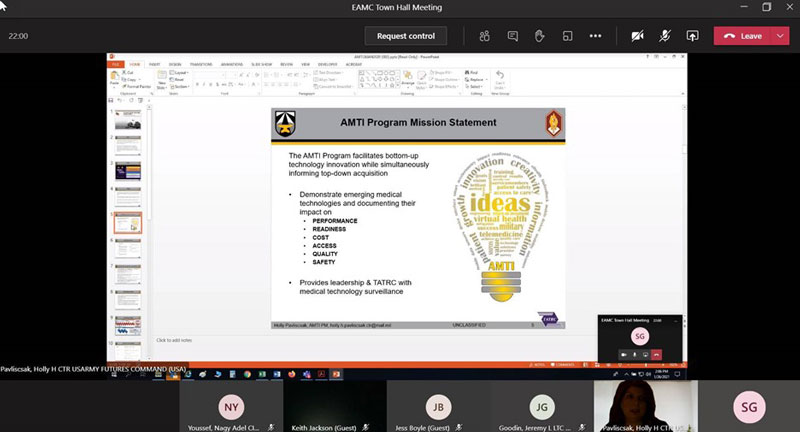
Task: Click Replace in the Editing group
Action: (474, 80)
